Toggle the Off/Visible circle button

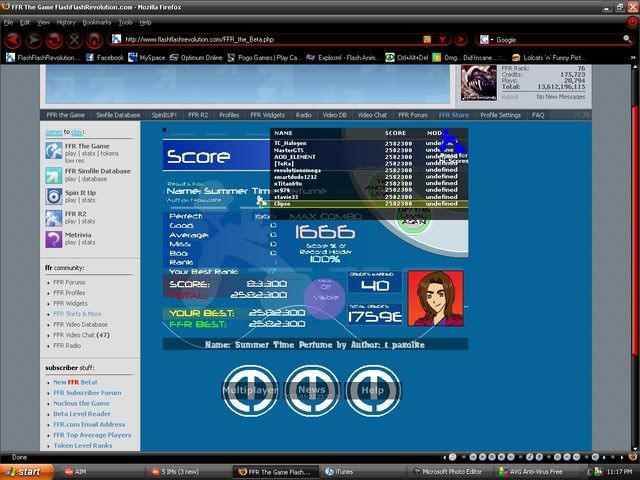coord(324,298)
